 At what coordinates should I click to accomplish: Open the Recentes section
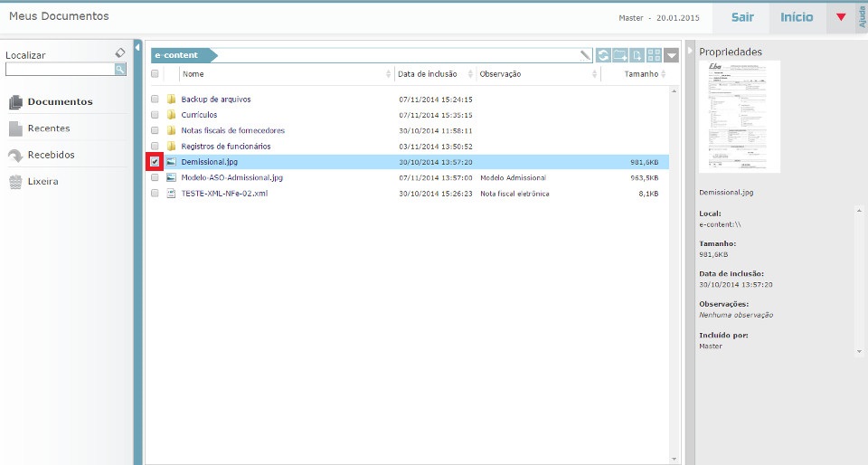click(48, 128)
